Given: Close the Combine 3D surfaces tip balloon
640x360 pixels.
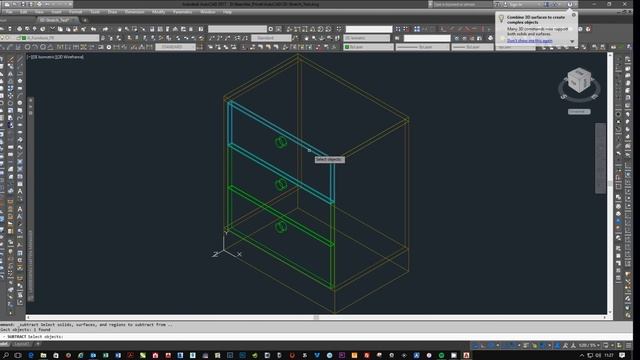Looking at the screenshot, I should pyautogui.click(x=573, y=15).
